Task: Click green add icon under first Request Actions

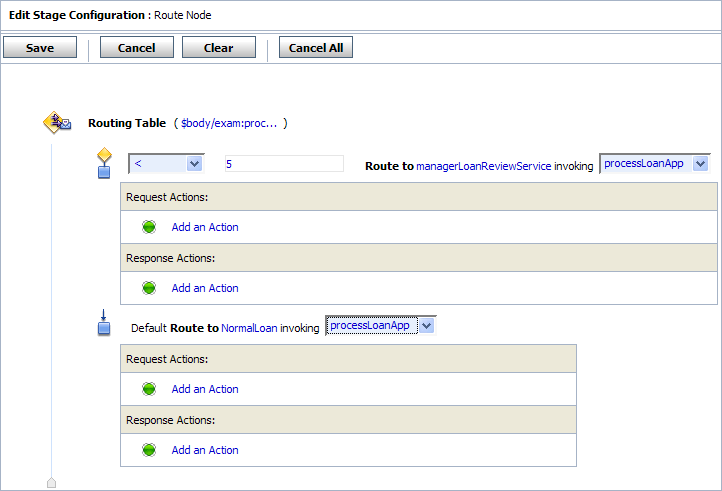Action: point(149,227)
